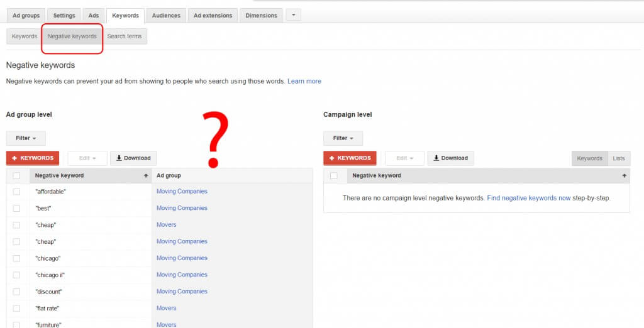The height and width of the screenshot is (328, 644).
Task: Open Movers link for "cheap"
Action: pos(166,224)
